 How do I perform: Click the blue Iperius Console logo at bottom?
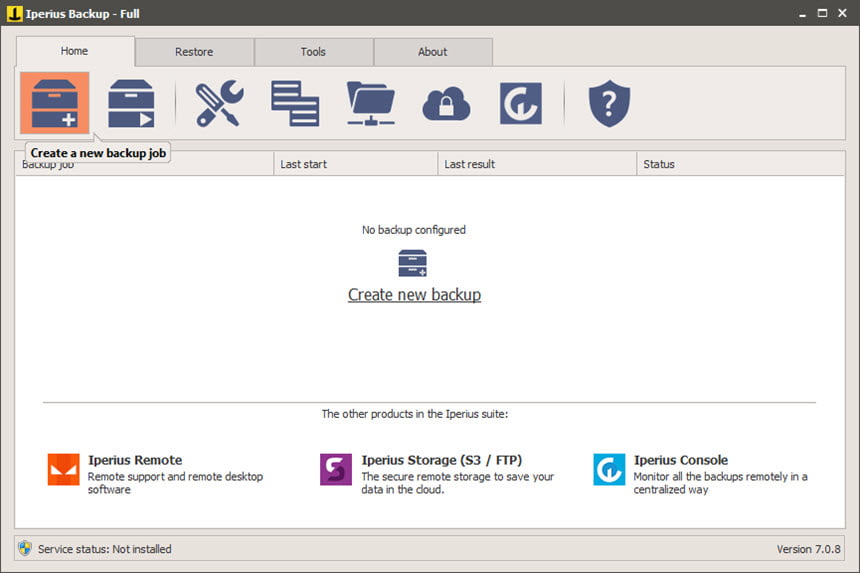coord(609,469)
